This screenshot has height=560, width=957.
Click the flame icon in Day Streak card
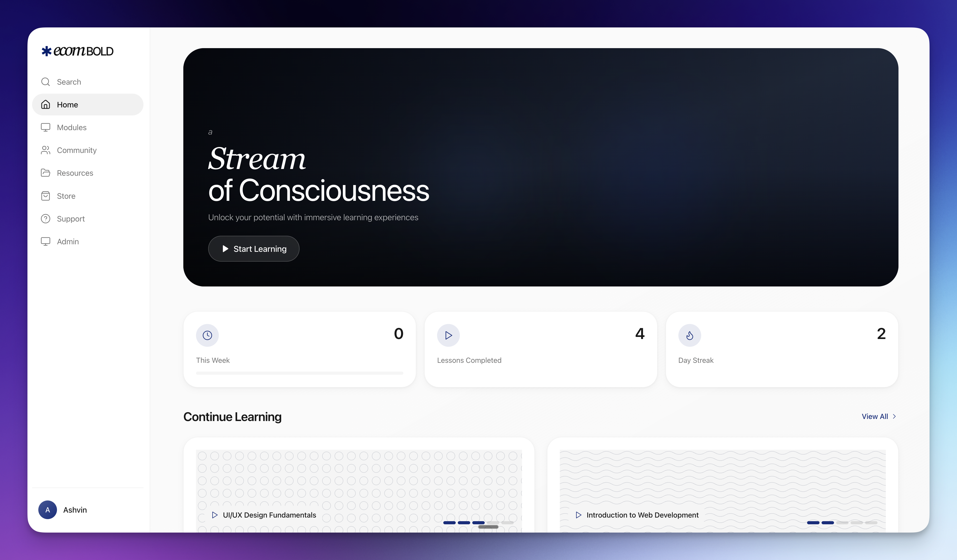[690, 335]
